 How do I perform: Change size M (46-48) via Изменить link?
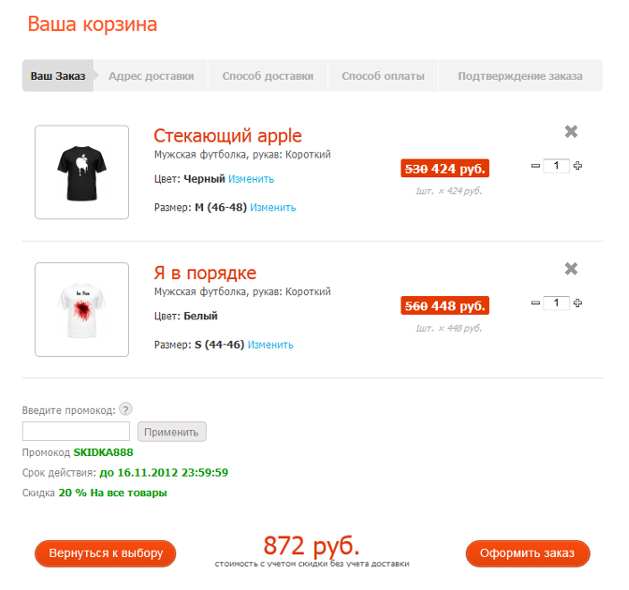pos(273,208)
